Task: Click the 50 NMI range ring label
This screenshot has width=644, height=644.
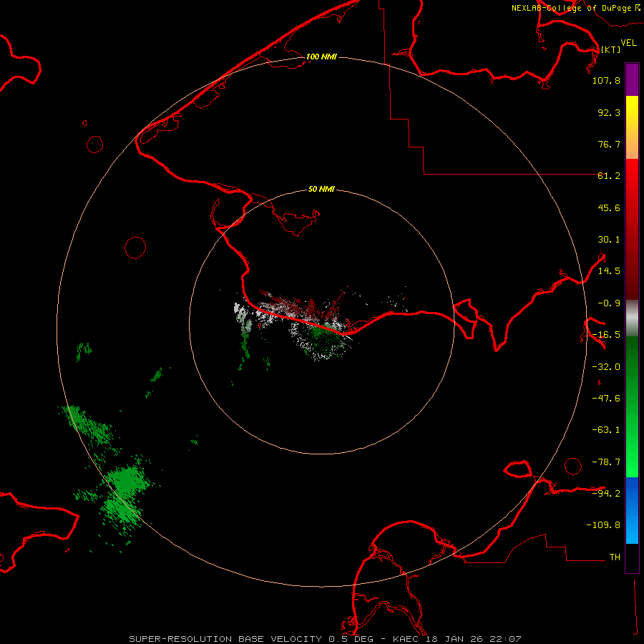Action: pos(321,189)
